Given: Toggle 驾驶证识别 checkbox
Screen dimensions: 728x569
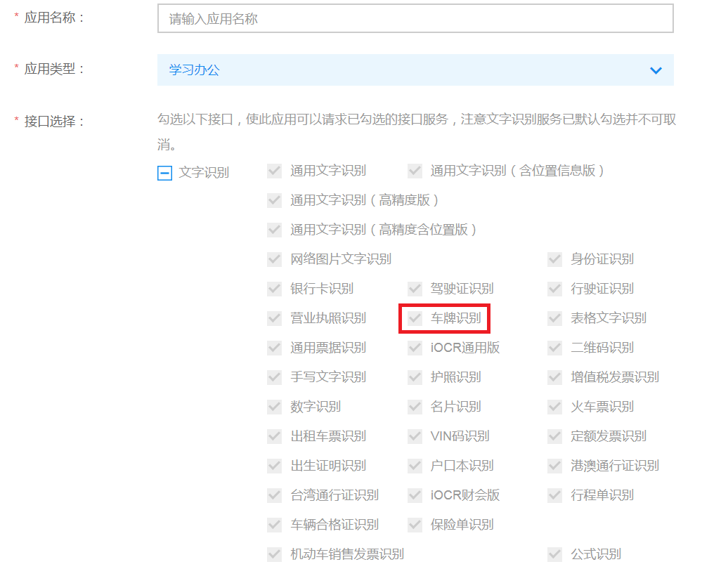Looking at the screenshot, I should pos(415,289).
